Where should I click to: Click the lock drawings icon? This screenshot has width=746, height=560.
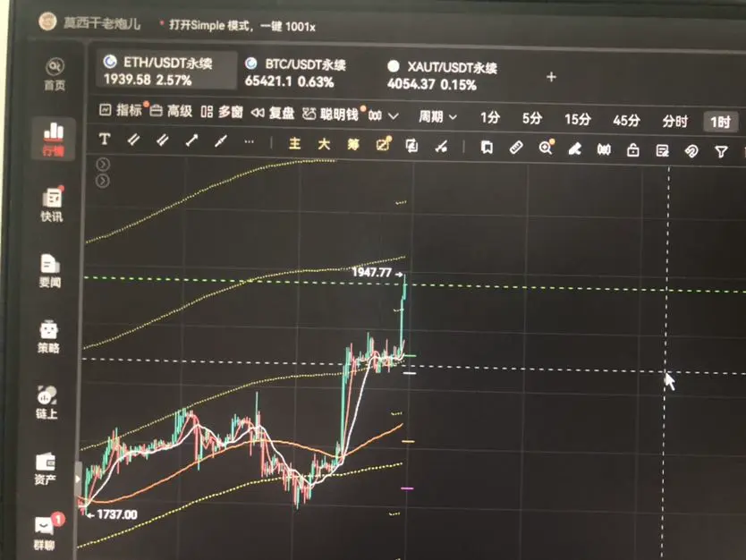(x=632, y=150)
